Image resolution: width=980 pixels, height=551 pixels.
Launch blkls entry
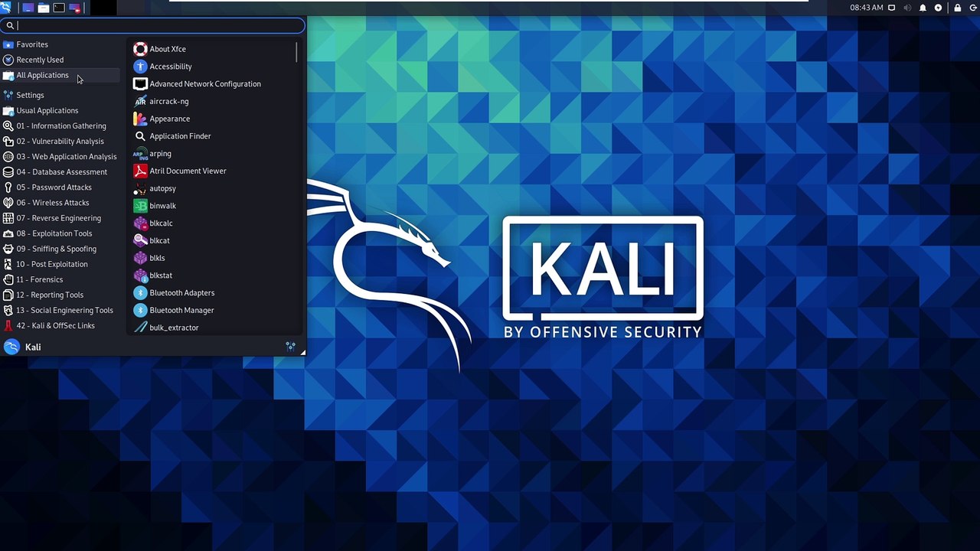pos(211,258)
